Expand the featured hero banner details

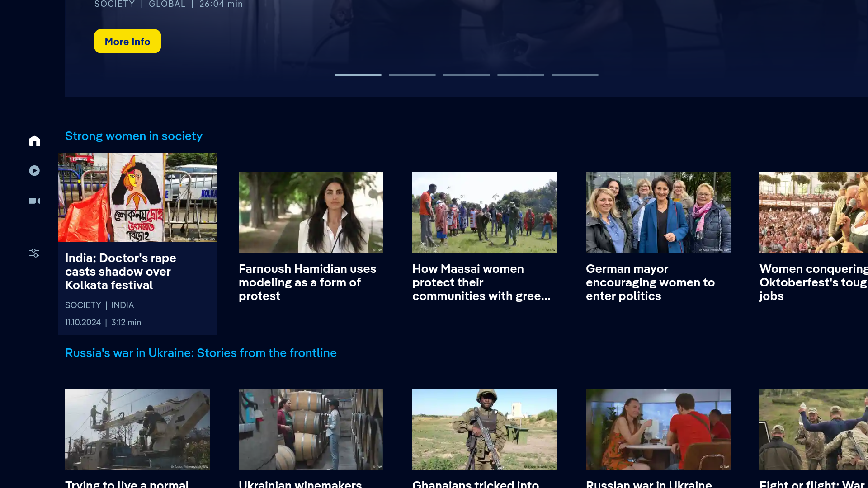(x=127, y=41)
